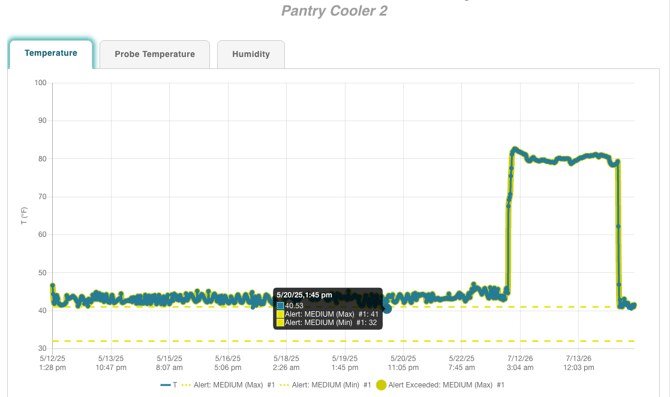Click the x-axis label 5/20/25 11:05 pm
Screen dimensions: 670x397
[403, 363]
